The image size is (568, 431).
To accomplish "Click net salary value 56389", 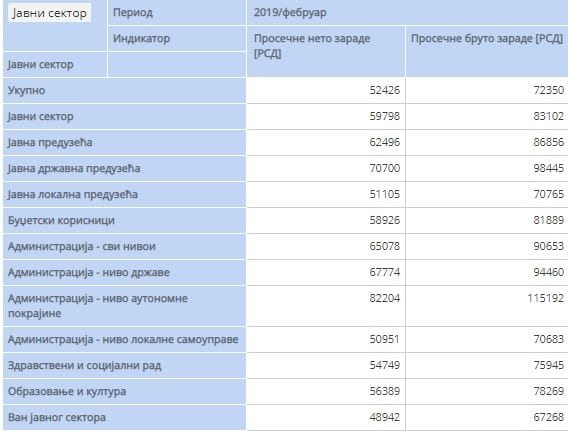I will pos(385,392).
